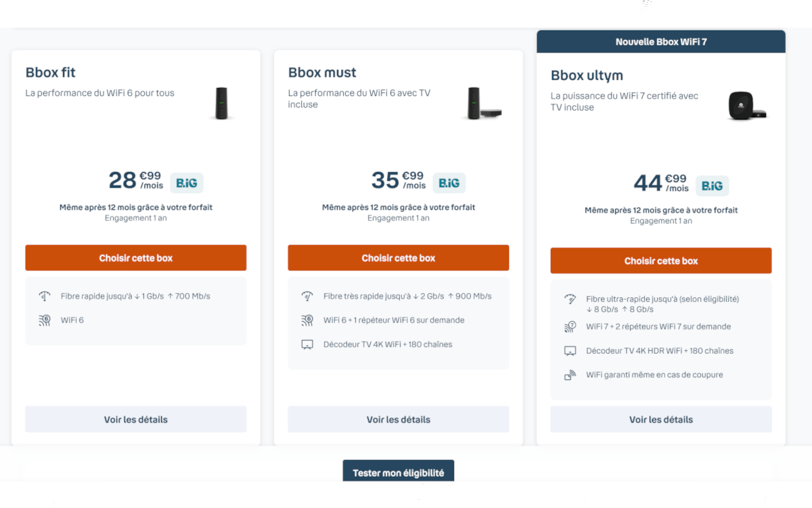
Task: Click the Bbox ultym router image
Action: pyautogui.click(x=747, y=106)
